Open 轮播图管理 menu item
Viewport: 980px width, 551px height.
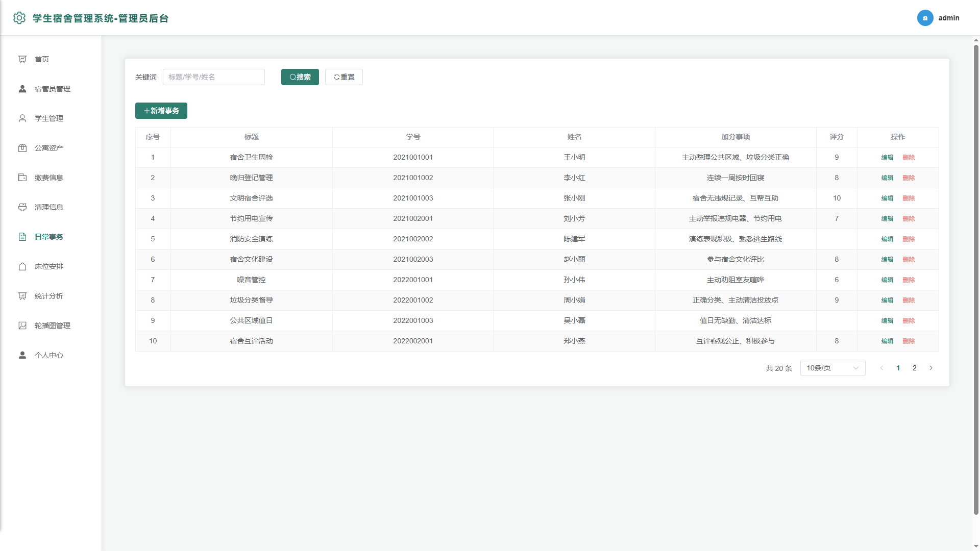pyautogui.click(x=51, y=325)
